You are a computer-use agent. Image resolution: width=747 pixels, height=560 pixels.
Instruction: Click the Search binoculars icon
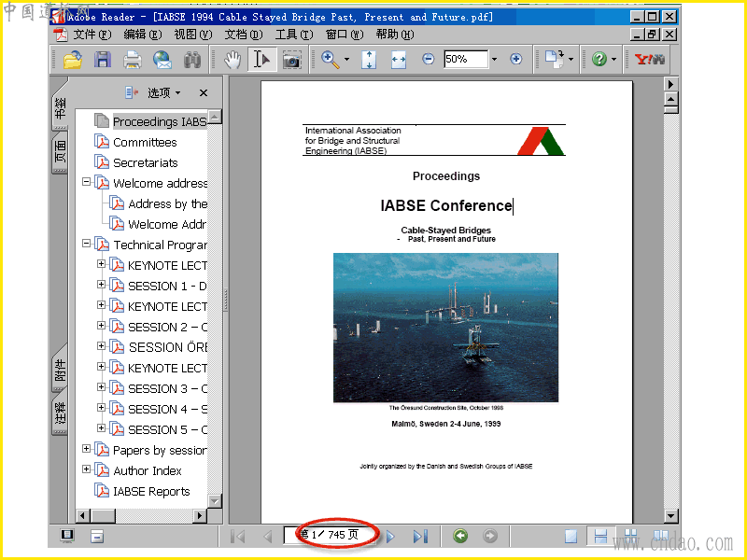tap(192, 60)
